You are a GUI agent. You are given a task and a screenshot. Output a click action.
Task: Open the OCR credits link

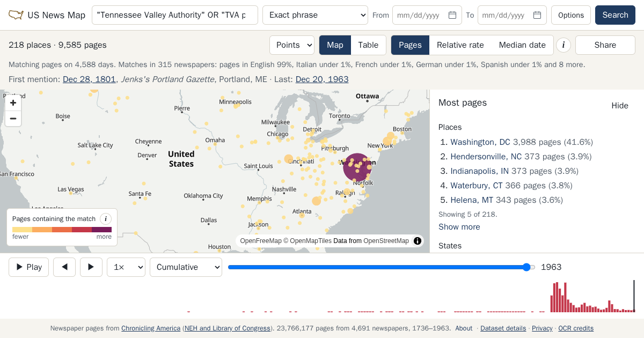point(576,328)
